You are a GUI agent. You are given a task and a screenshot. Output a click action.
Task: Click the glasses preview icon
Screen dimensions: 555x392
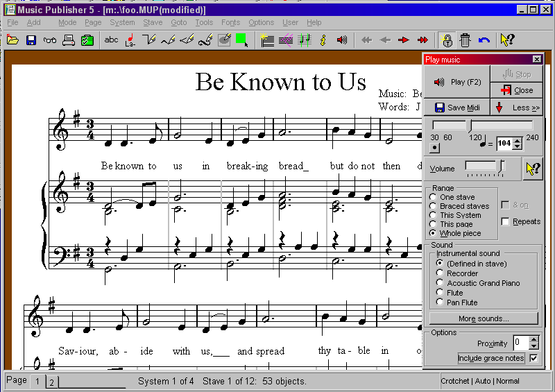(x=49, y=40)
